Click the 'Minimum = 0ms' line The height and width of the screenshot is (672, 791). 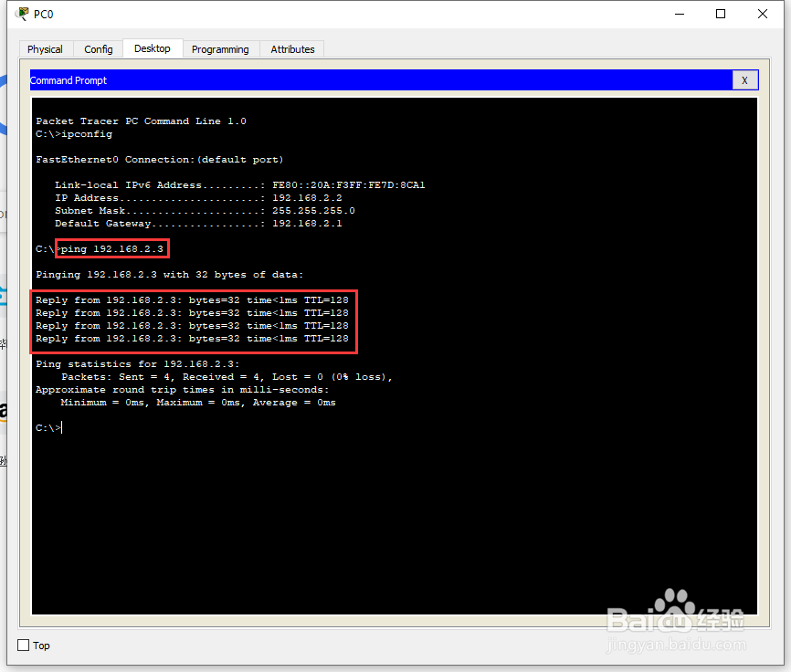(198, 403)
